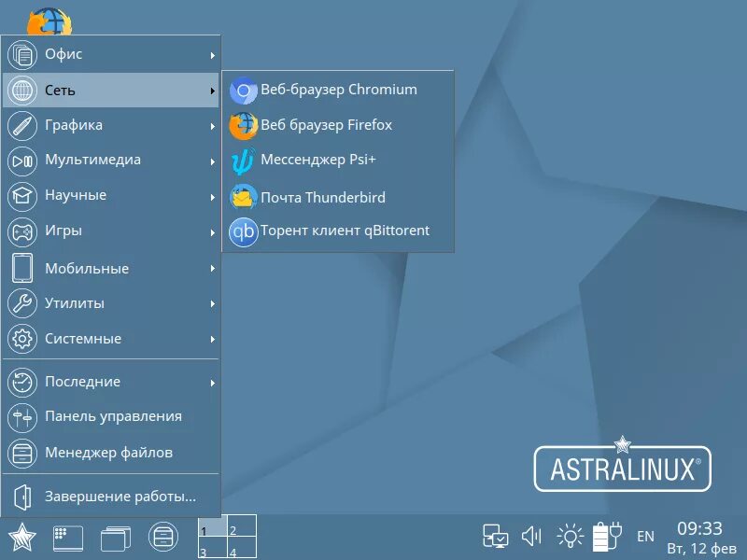Expand the Мультимедиа submenu arrow
The image size is (747, 560).
[213, 161]
